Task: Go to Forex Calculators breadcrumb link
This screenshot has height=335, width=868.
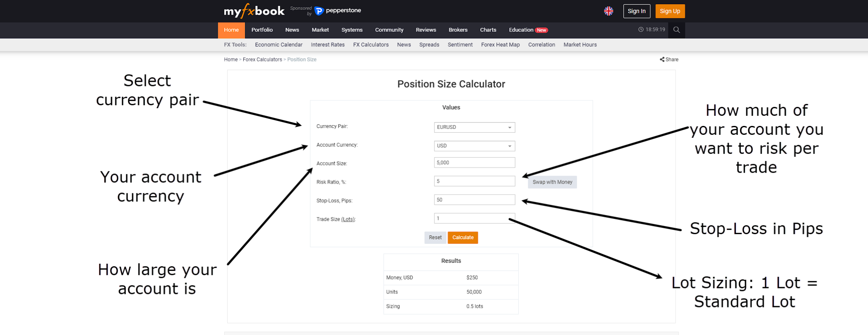Action: pos(262,59)
